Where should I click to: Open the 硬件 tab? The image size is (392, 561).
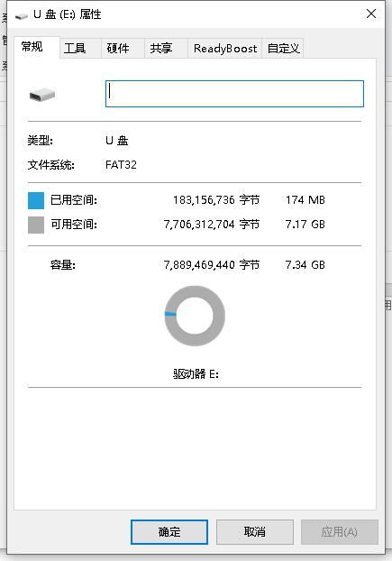click(123, 49)
